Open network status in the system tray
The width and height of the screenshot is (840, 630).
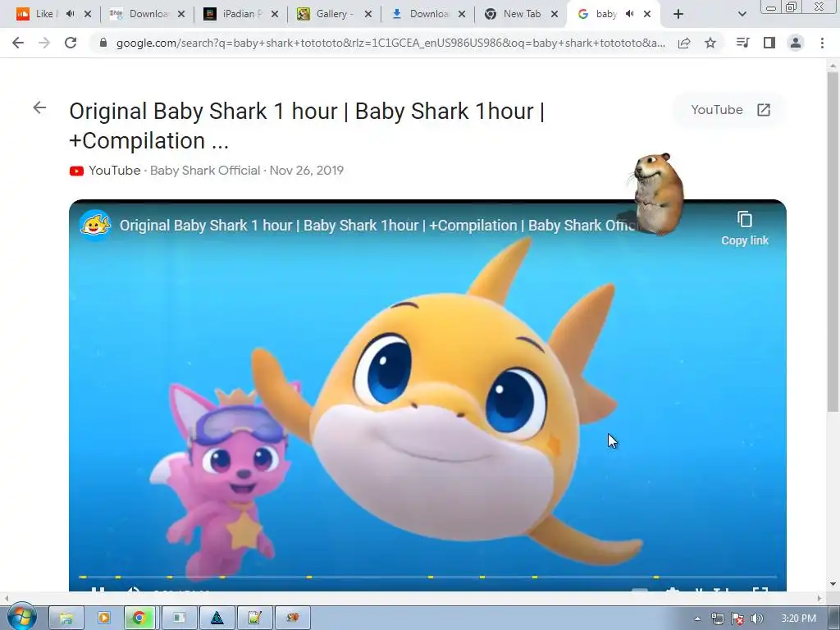(717, 619)
